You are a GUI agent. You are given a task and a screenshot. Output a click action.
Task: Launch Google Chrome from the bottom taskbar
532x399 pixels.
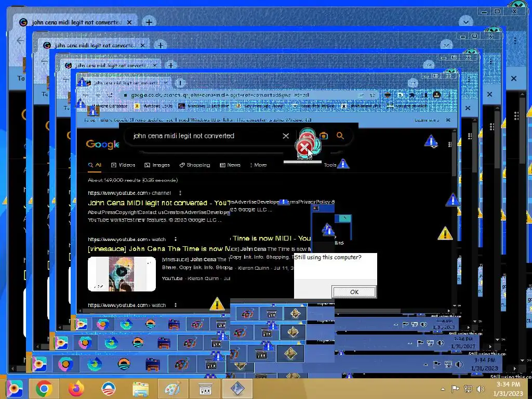[44, 389]
